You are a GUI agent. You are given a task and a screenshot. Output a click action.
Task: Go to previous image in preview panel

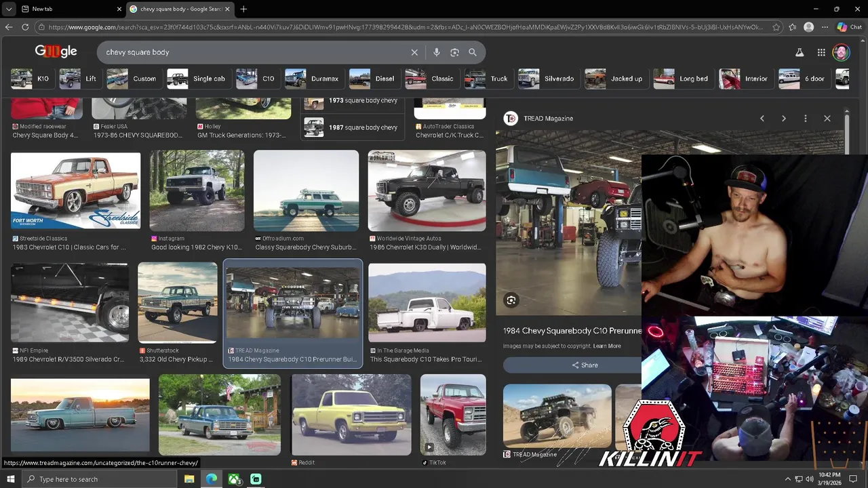[762, 119]
